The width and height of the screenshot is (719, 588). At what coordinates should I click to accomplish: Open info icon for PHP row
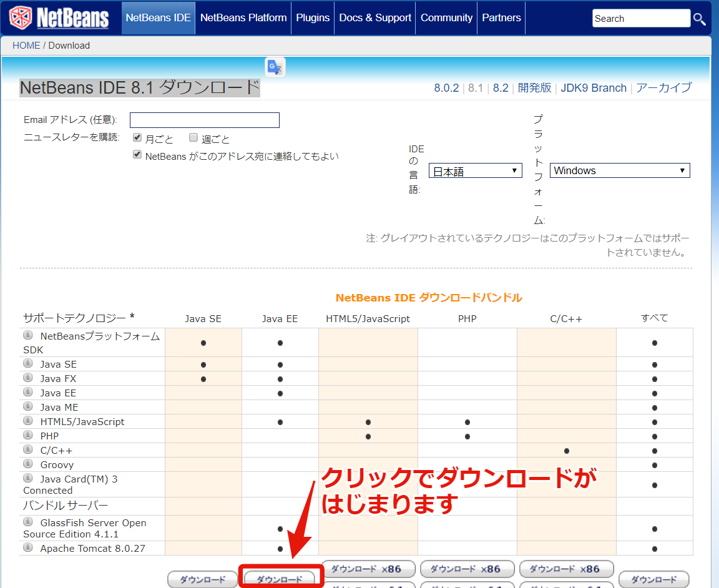28,435
